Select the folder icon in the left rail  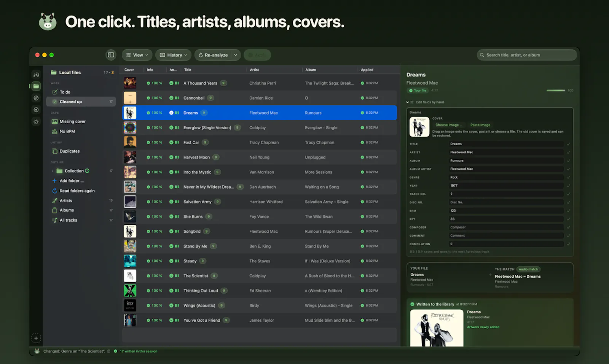click(36, 86)
